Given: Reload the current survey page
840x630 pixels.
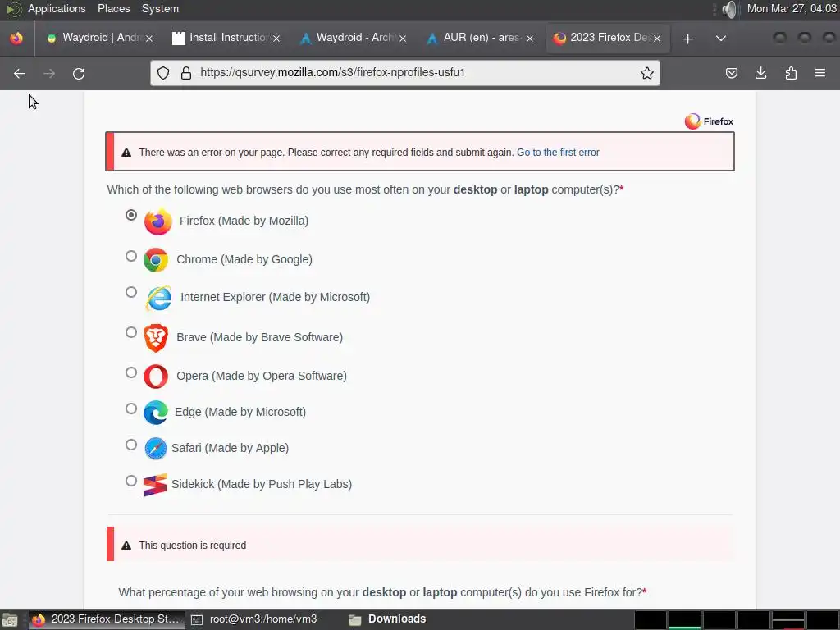Looking at the screenshot, I should pyautogui.click(x=79, y=73).
